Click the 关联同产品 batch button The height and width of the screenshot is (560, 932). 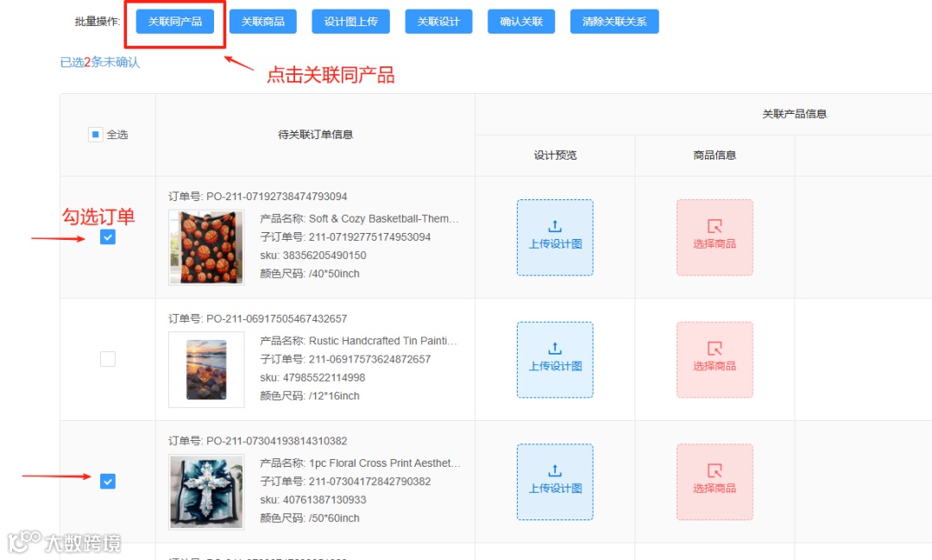pos(174,22)
